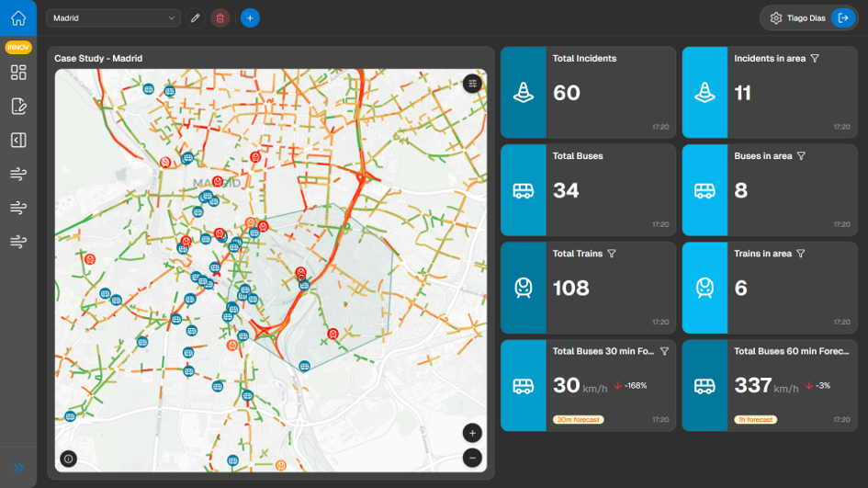Open the Total Incidents card
868x488 pixels.
[x=589, y=92]
